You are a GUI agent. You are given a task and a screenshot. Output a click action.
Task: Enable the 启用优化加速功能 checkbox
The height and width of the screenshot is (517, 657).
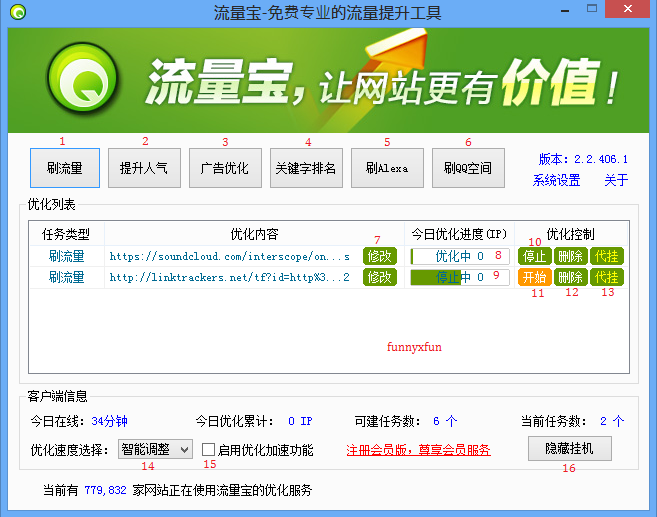(209, 450)
